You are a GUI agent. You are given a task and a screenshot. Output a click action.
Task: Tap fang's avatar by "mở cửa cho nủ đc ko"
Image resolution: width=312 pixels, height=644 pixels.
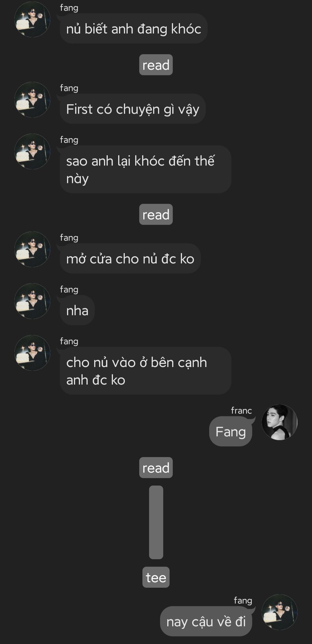(32, 249)
